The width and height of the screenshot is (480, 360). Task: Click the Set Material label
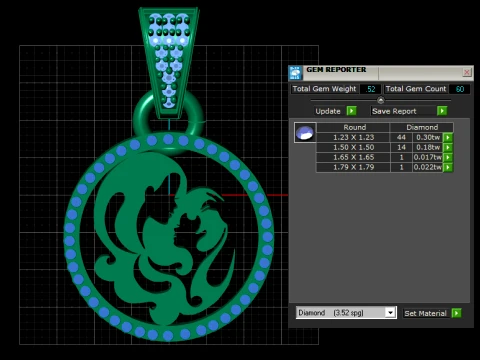(425, 313)
